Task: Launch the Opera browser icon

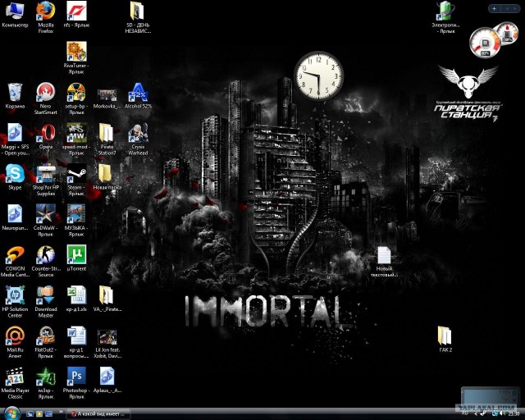Action: click(x=46, y=137)
